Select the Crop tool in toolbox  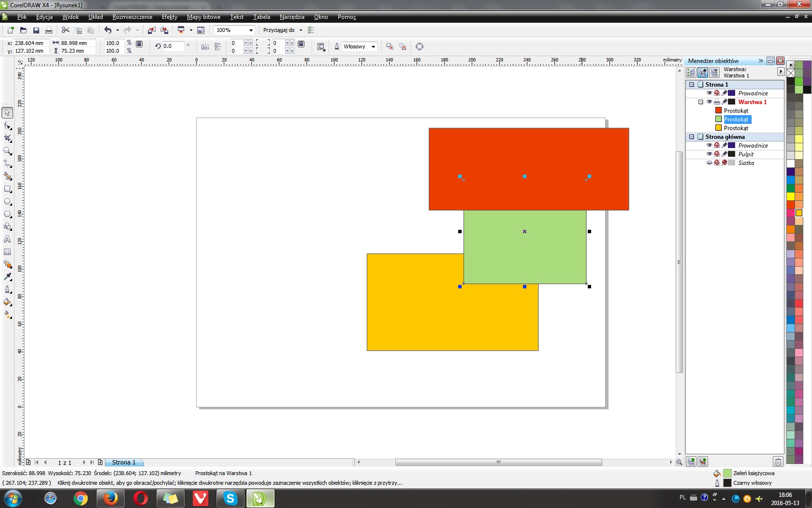coord(7,138)
